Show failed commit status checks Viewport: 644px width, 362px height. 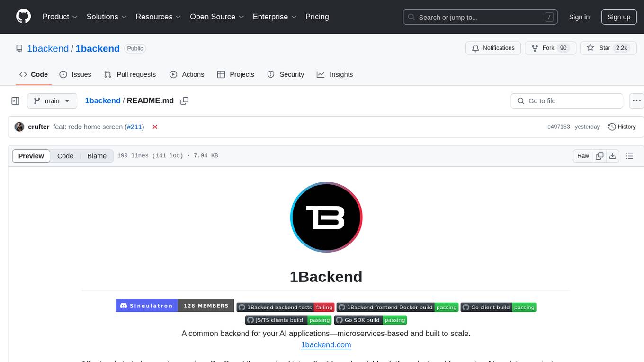point(155,127)
